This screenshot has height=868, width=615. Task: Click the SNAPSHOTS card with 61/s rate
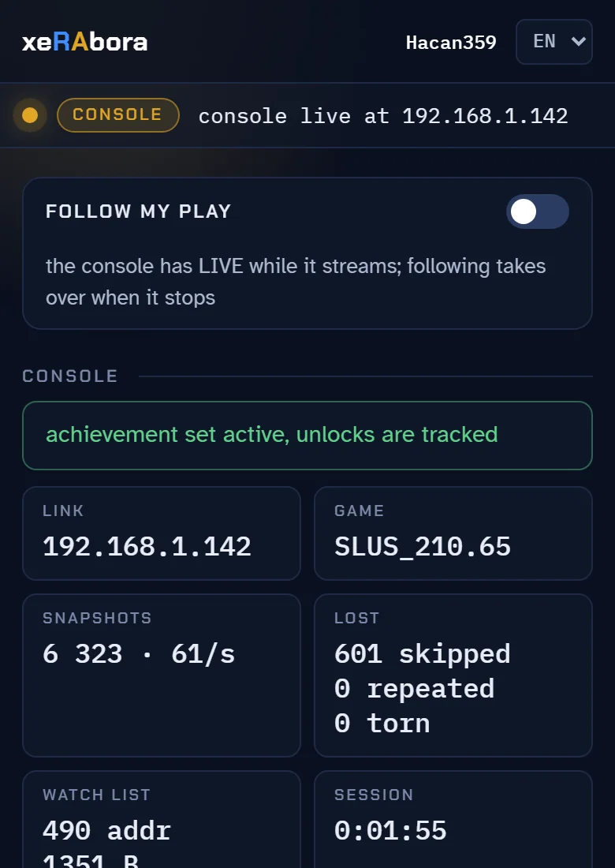coord(162,675)
